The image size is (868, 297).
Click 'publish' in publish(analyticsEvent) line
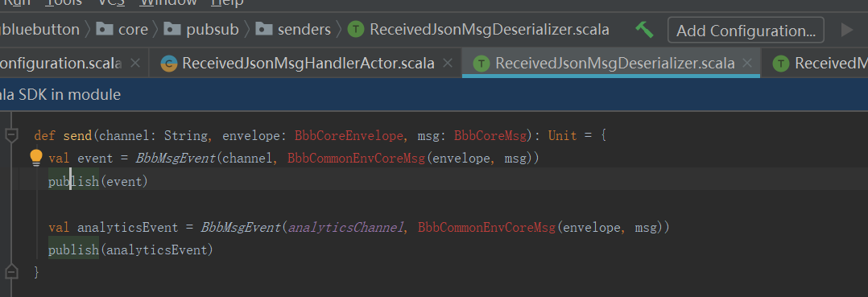[x=73, y=250]
